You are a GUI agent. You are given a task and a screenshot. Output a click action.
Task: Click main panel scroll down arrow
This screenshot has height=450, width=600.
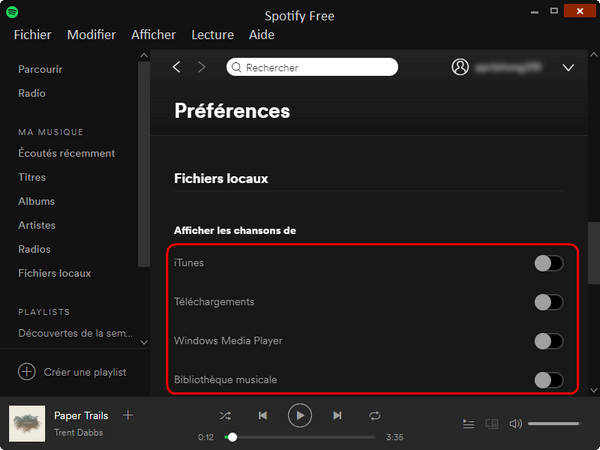tap(593, 390)
